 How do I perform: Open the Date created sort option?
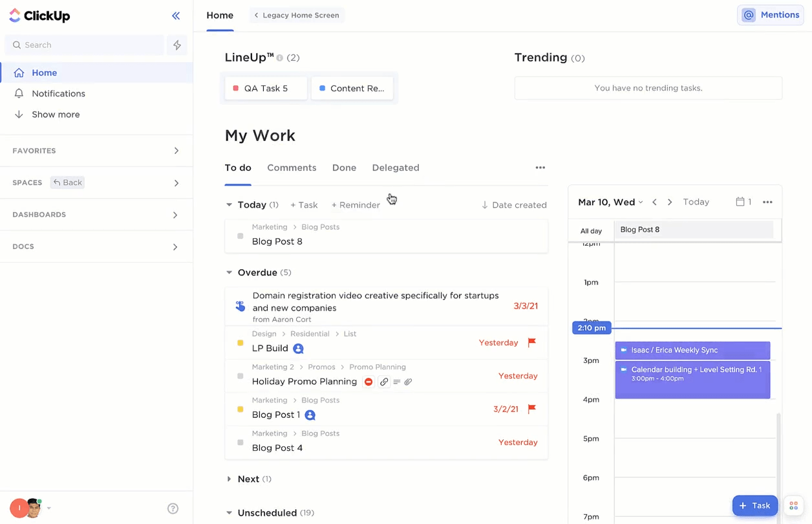514,205
